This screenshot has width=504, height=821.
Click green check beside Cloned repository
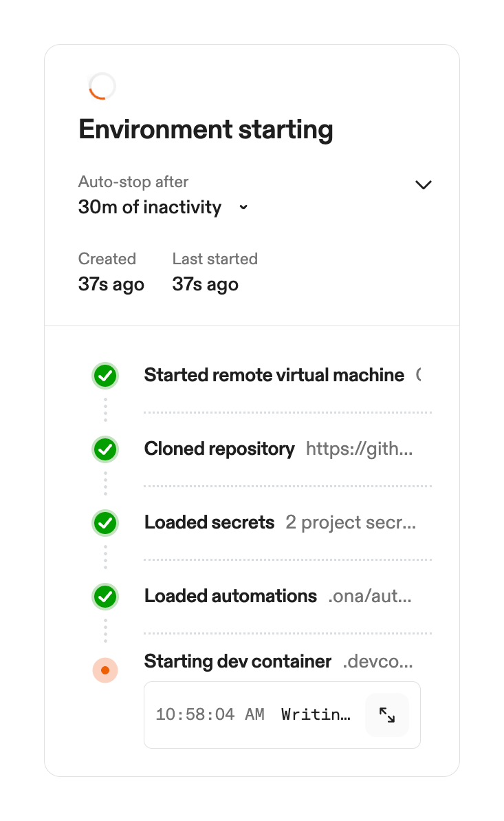click(105, 449)
